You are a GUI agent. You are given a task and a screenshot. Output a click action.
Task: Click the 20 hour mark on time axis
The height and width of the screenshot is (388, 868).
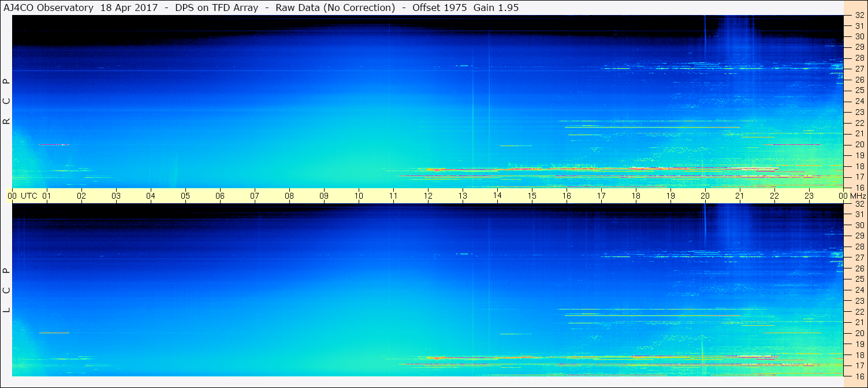point(705,196)
